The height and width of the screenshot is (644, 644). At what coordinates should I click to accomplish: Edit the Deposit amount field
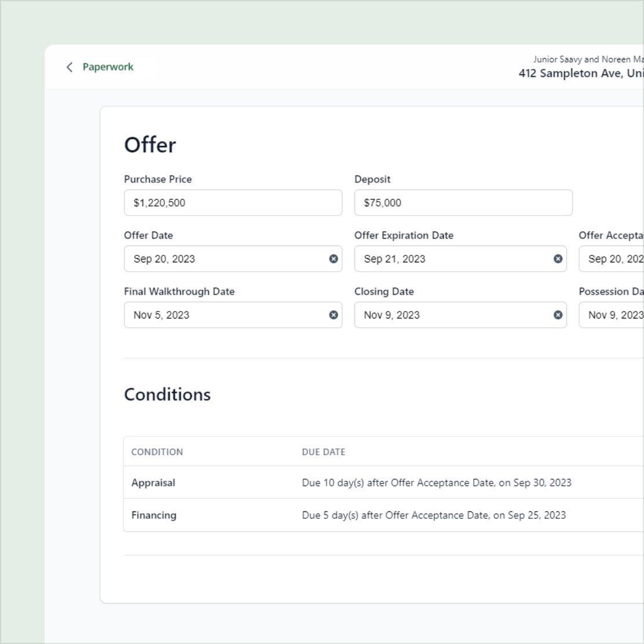pyautogui.click(x=463, y=203)
